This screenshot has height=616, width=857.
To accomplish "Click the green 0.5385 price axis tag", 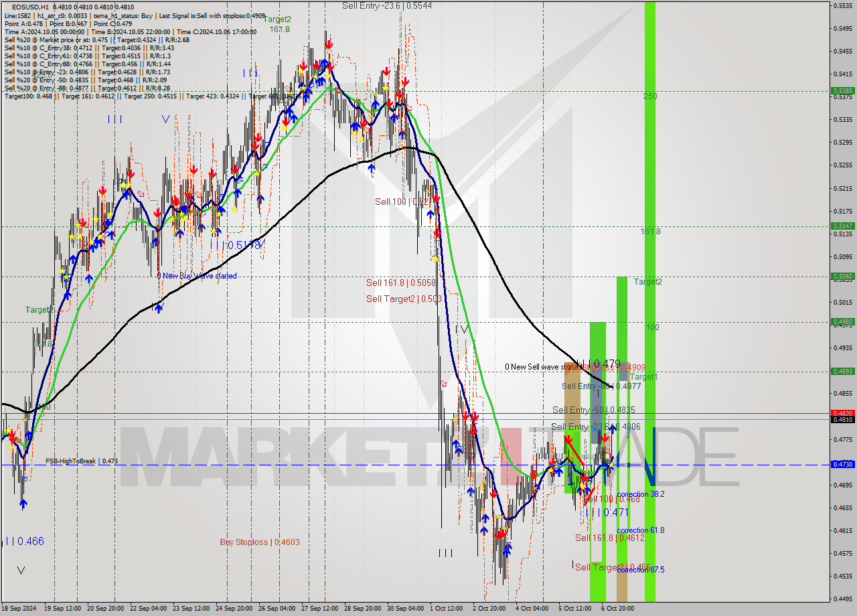I will pos(842,90).
